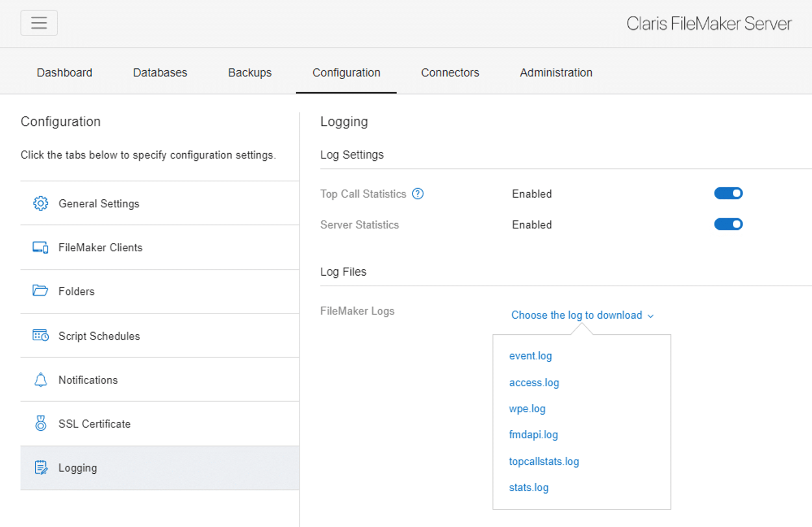The image size is (812, 527).
Task: Click the FileMaker Clients devices icon
Action: (x=41, y=247)
